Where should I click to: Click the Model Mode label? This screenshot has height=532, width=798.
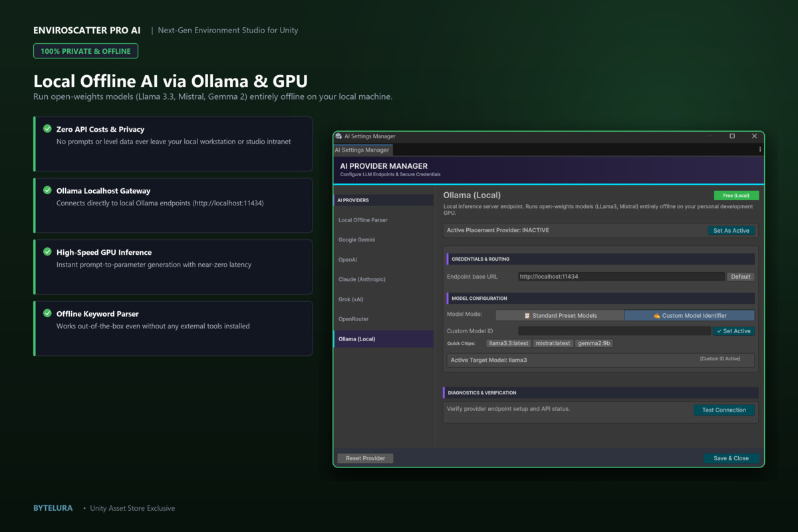coord(464,315)
